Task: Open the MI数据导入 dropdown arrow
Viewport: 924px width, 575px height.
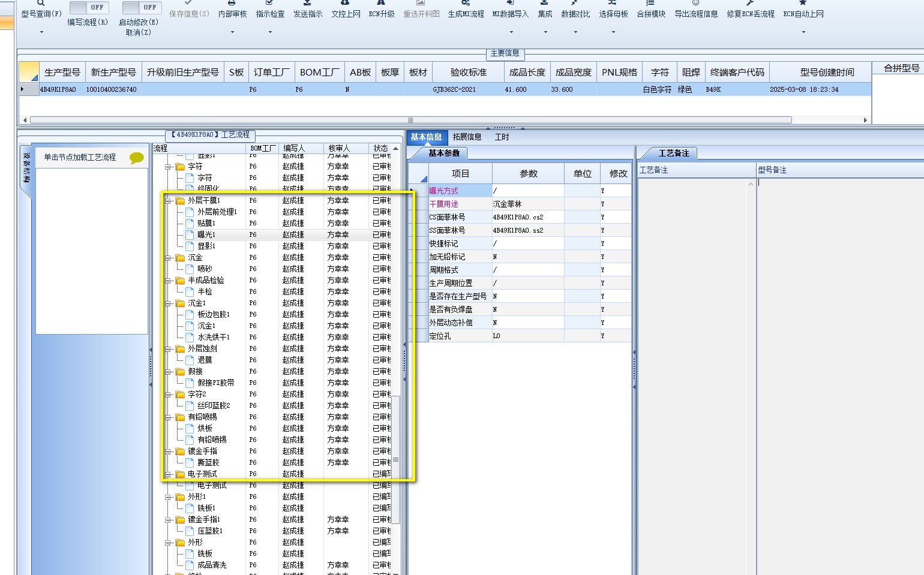Action: [511, 32]
